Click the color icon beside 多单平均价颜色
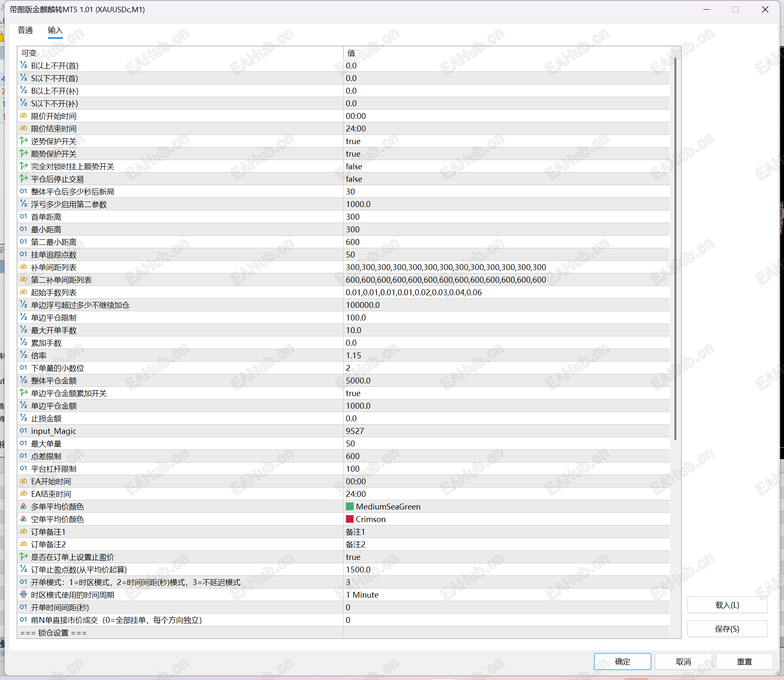Viewport: 784px width, 680px height. click(24, 507)
